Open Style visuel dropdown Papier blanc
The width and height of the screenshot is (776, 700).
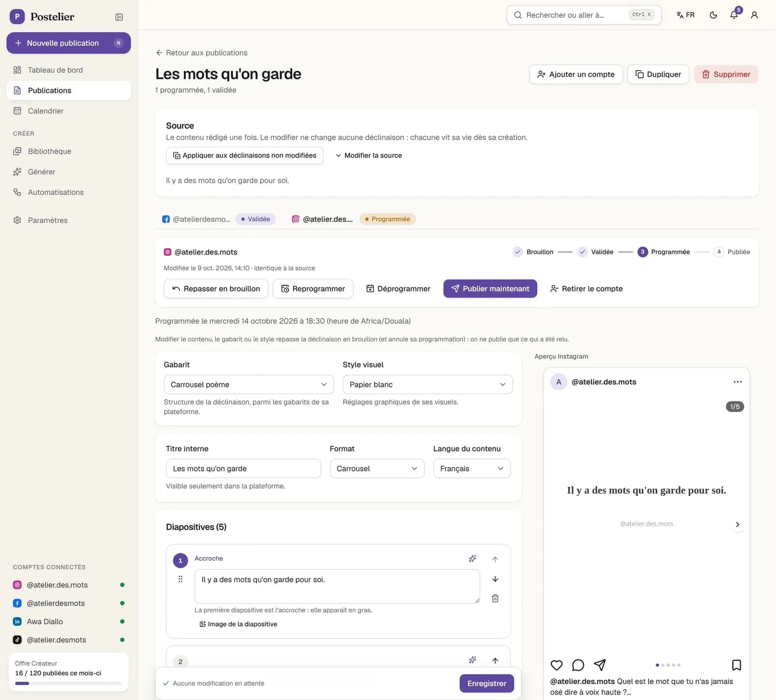click(x=428, y=384)
